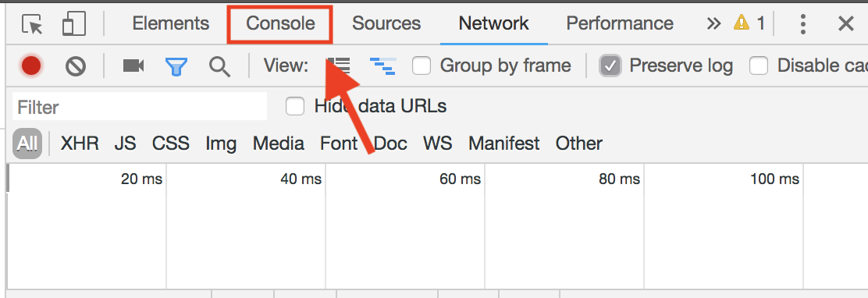This screenshot has height=298, width=868.
Task: Enable the Hide data URLs checkbox
Action: tap(295, 106)
